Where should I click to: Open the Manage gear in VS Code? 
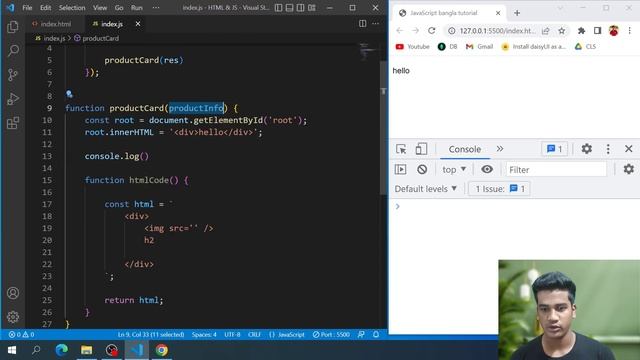[x=13, y=317]
